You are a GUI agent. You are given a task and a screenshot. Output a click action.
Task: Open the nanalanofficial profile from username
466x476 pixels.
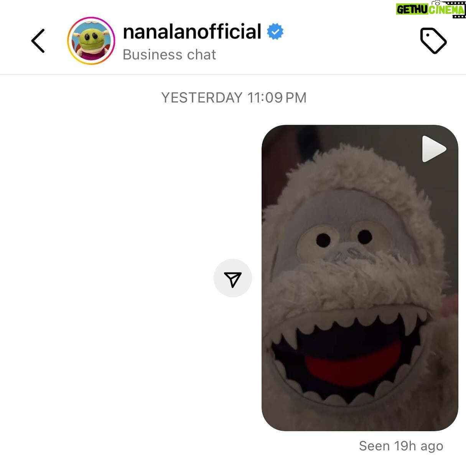tap(192, 31)
